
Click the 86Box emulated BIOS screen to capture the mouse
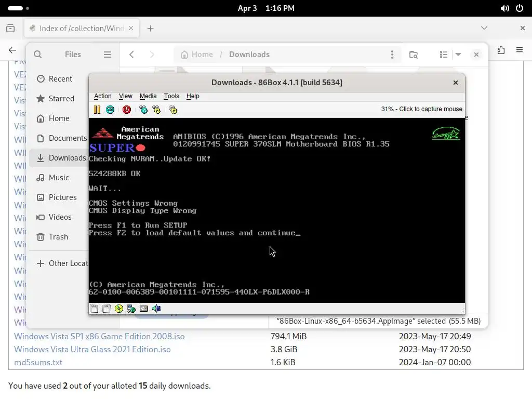tap(276, 210)
